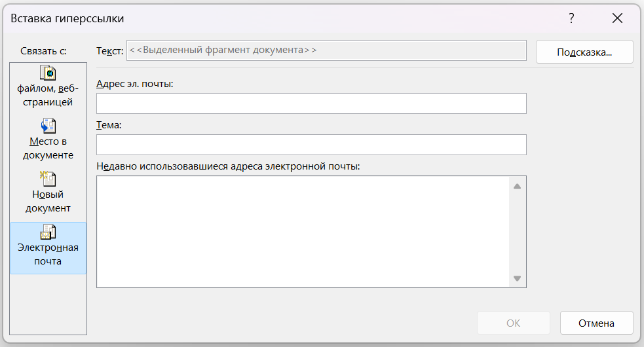644x347 pixels.
Task: Confirm with the OK button
Action: (514, 323)
